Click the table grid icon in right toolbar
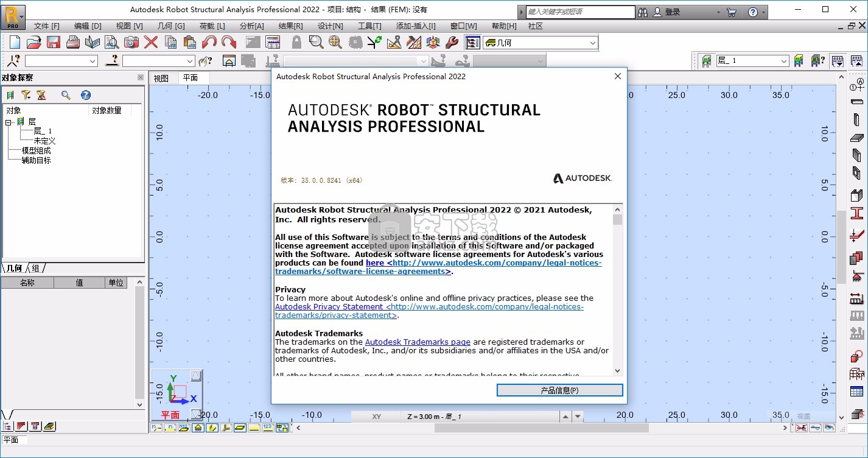The height and width of the screenshot is (458, 868). [857, 392]
